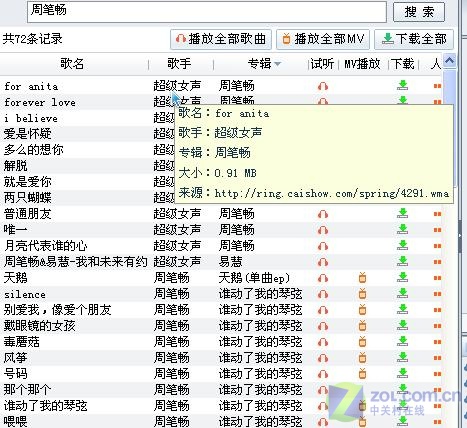
Task: Click the 搜索 search button
Action: (419, 12)
